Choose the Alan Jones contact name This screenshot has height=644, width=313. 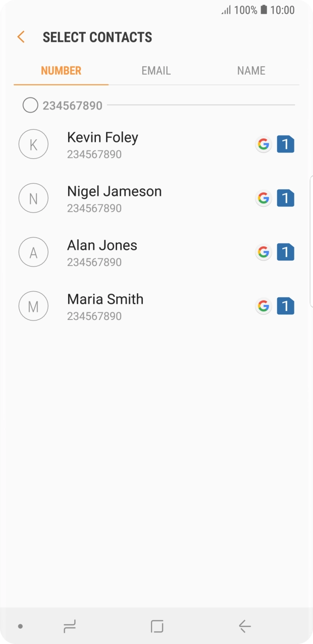pos(102,245)
